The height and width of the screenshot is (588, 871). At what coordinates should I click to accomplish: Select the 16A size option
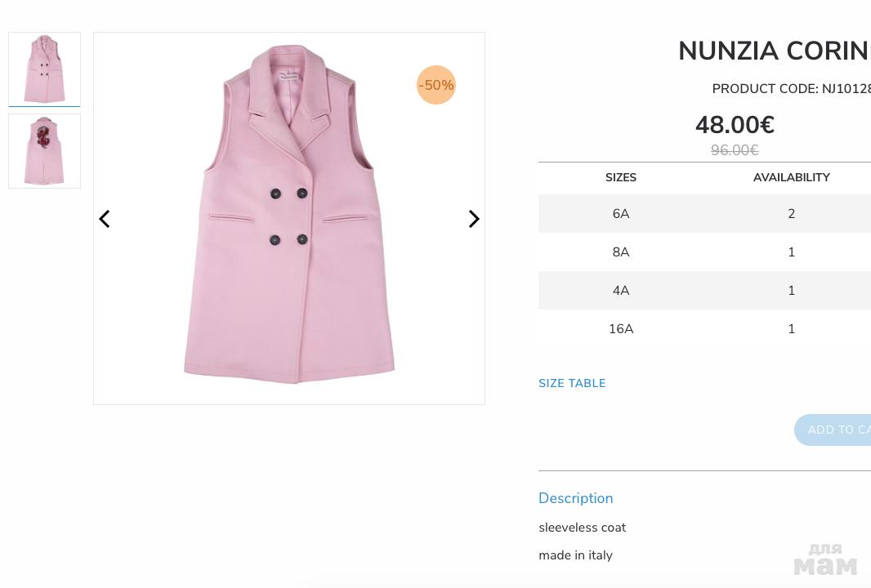621,329
